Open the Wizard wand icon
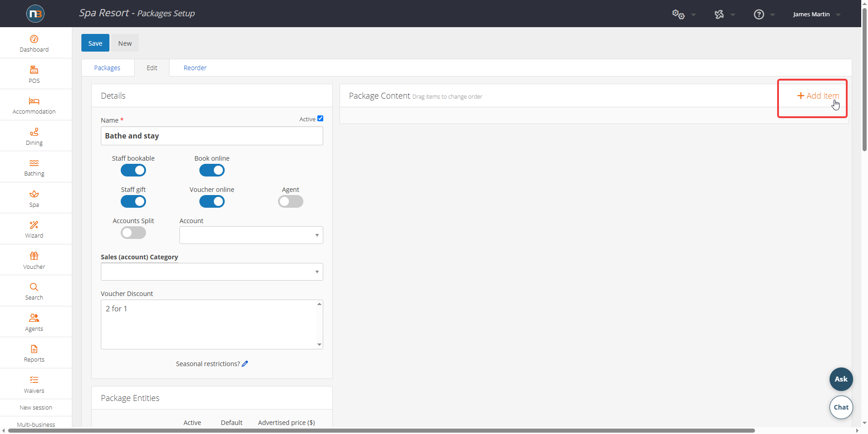 [x=34, y=225]
